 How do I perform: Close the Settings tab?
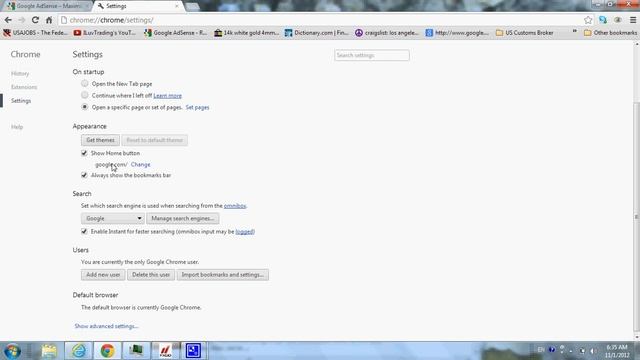click(x=177, y=6)
